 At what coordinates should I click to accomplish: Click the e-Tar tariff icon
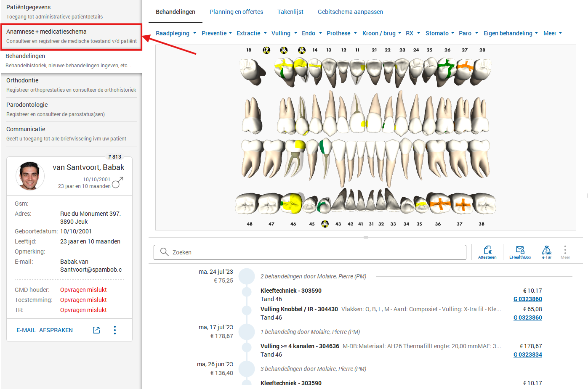[546, 252]
